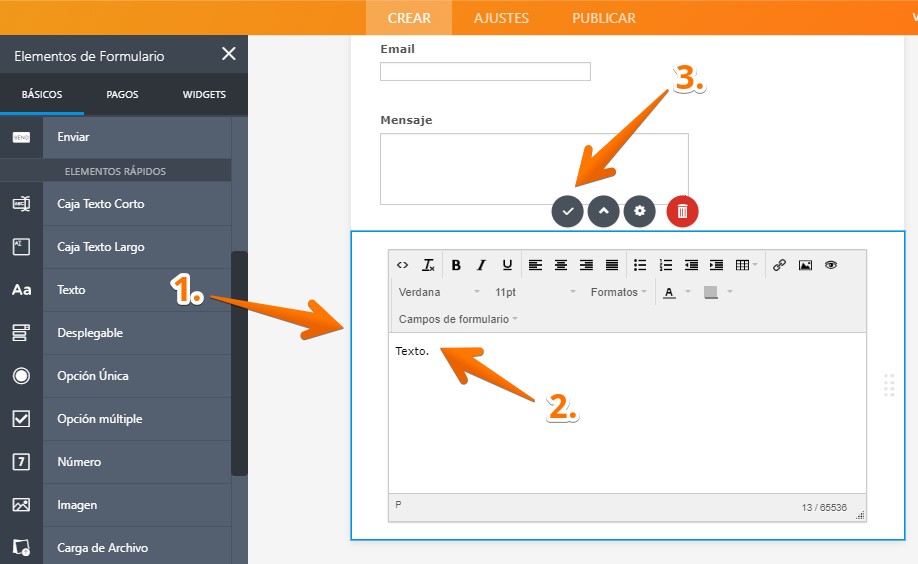The width and height of the screenshot is (918, 564).
Task: Confirm edit with checkmark icon
Action: tap(567, 211)
